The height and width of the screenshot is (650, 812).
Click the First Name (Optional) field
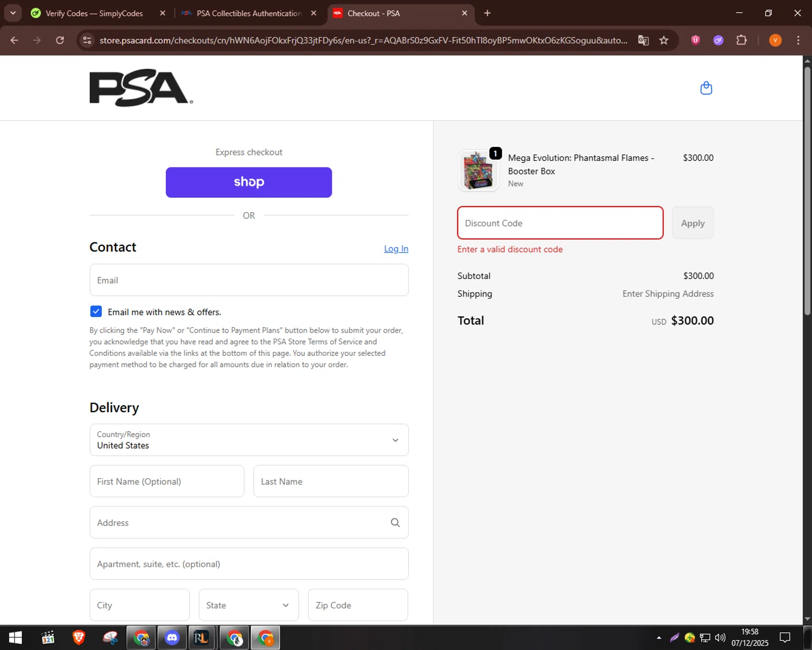167,481
